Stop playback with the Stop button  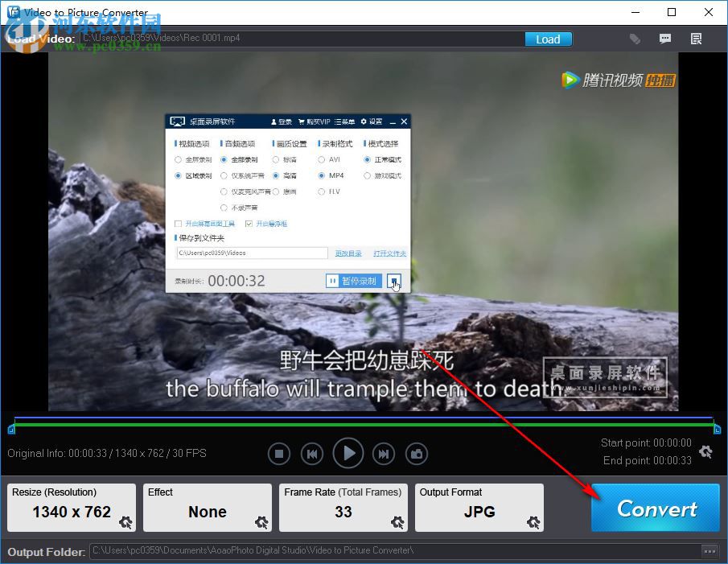[279, 453]
